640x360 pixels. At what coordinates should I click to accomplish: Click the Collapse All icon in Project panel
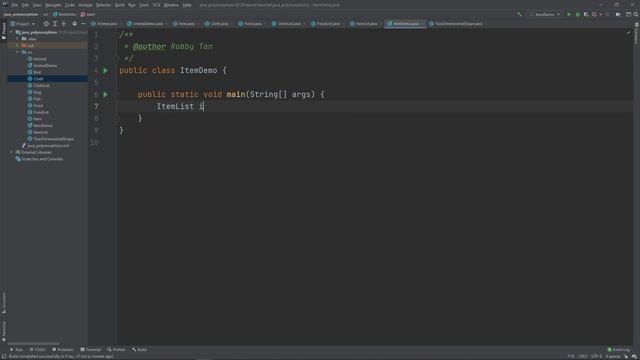click(x=64, y=24)
